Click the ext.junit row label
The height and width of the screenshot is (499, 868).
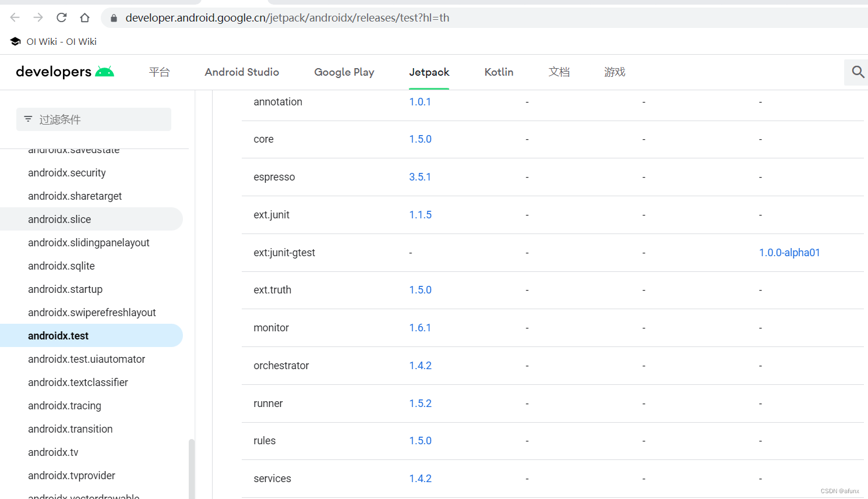click(x=271, y=215)
